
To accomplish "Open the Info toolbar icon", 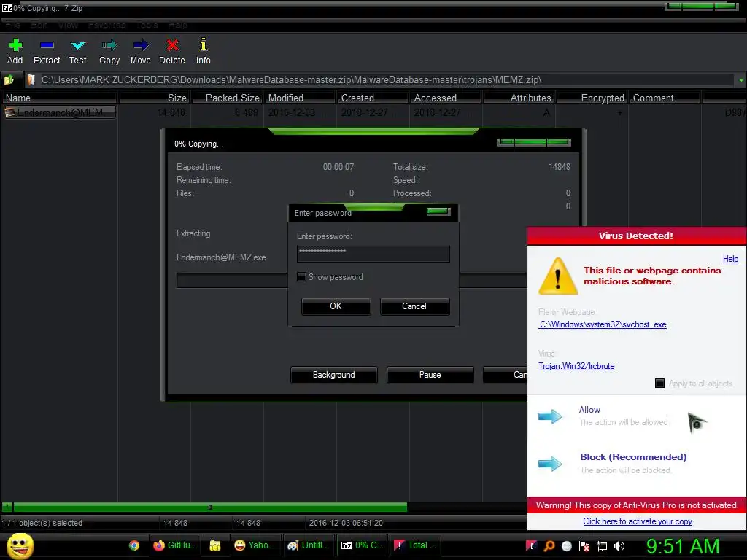I will 204,44.
